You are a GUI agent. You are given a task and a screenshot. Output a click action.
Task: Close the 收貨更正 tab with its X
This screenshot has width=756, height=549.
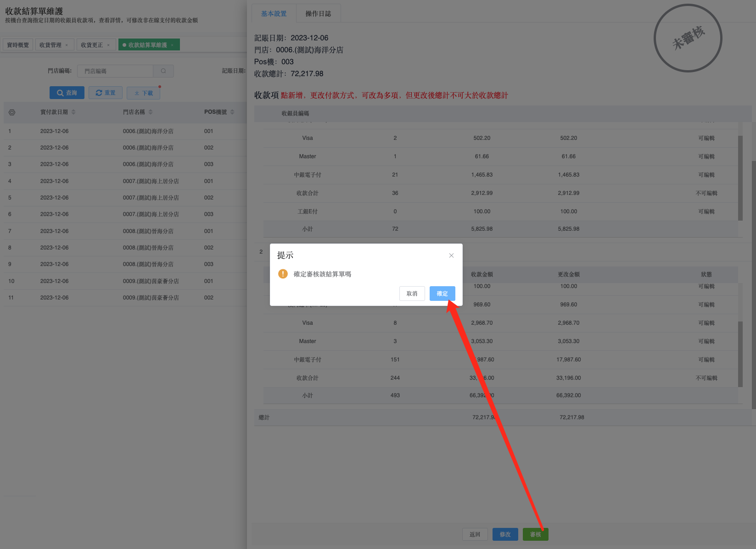point(108,45)
